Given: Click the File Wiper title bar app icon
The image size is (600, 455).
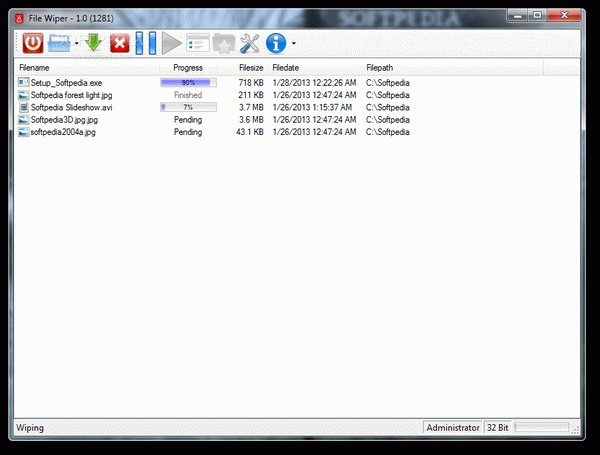Looking at the screenshot, I should click(19, 18).
